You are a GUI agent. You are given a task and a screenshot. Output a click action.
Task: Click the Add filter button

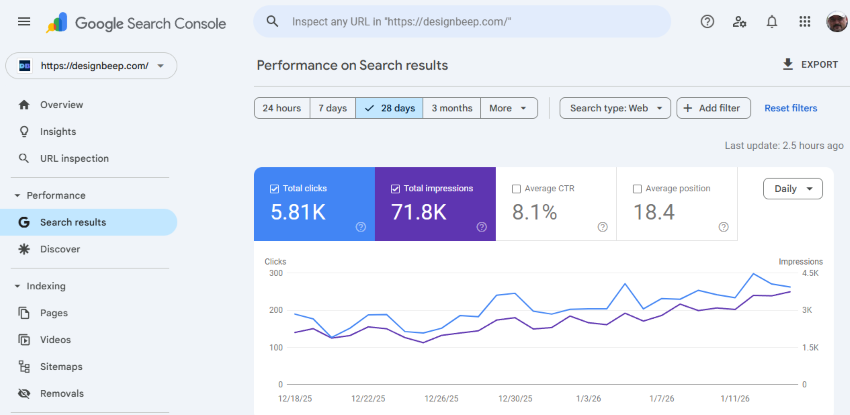[713, 108]
